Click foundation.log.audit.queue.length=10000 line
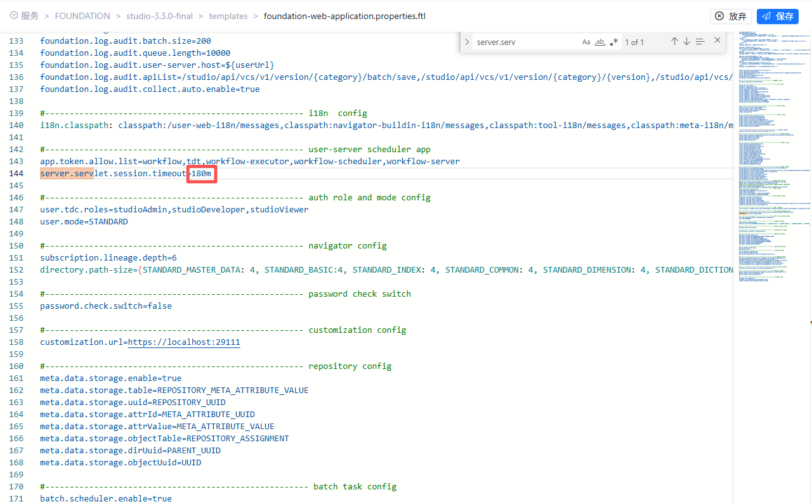The width and height of the screenshot is (812, 504). [x=135, y=53]
